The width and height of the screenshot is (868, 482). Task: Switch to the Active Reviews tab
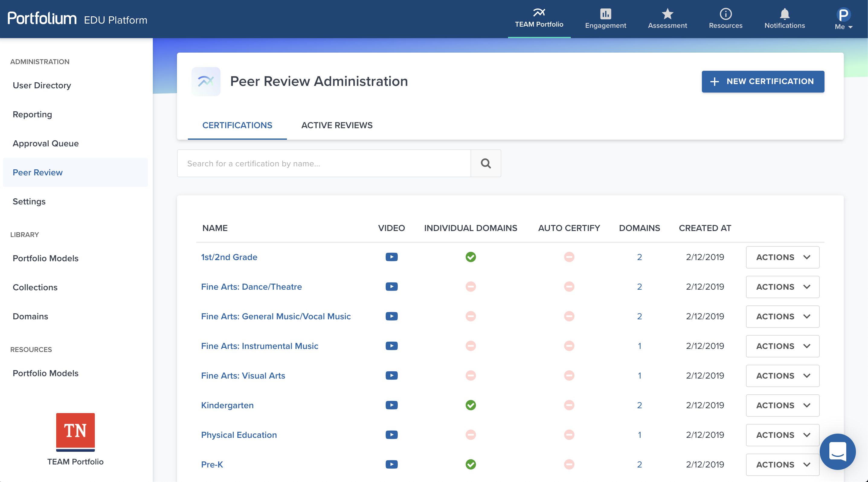pyautogui.click(x=337, y=125)
